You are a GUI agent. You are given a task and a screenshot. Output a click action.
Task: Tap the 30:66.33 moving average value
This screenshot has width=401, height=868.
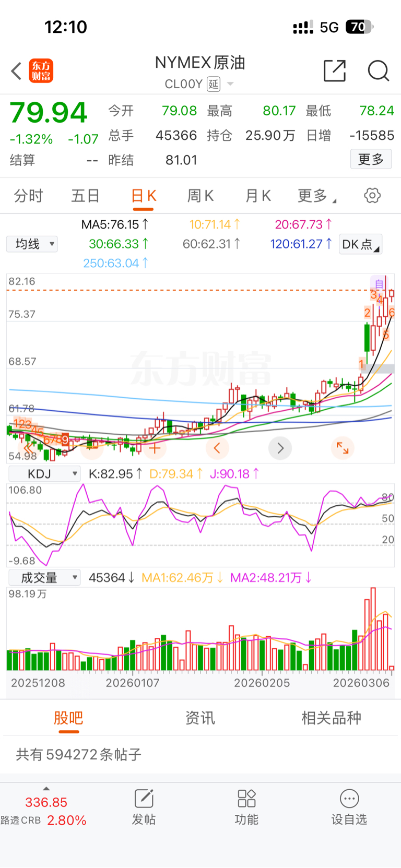[119, 244]
